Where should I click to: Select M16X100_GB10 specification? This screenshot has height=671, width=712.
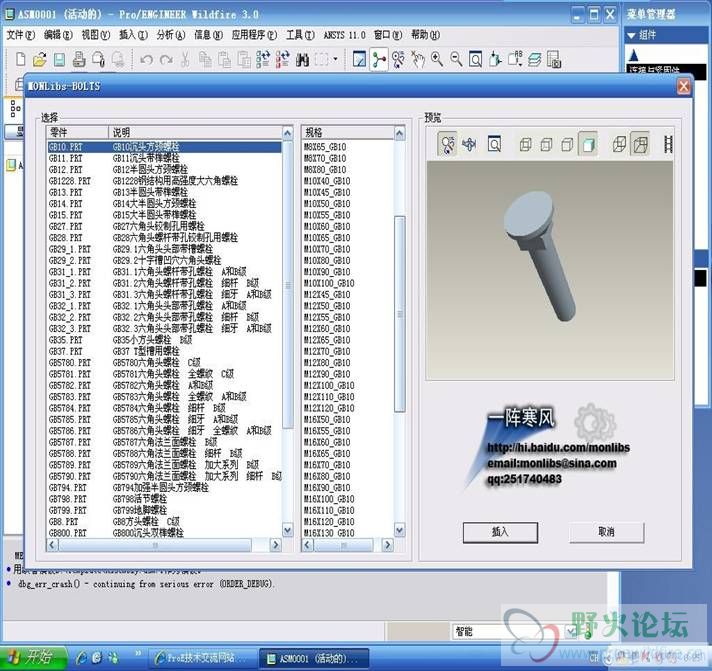click(329, 498)
